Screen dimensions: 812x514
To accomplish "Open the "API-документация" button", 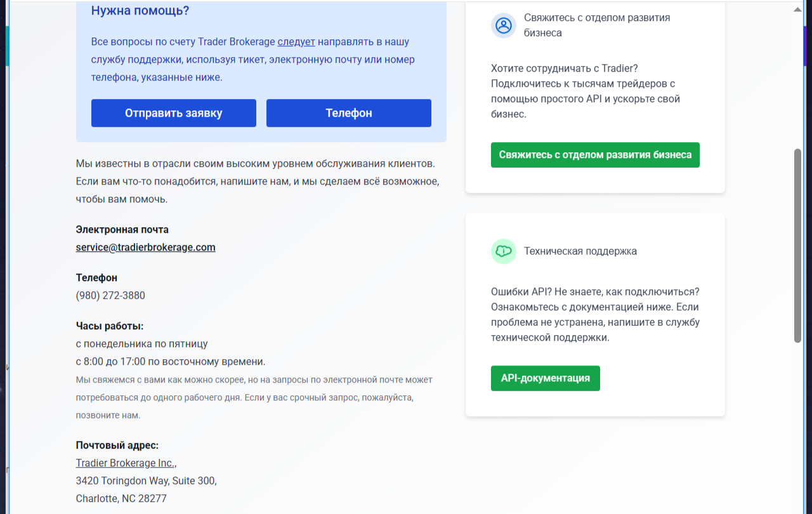I will 545,378.
